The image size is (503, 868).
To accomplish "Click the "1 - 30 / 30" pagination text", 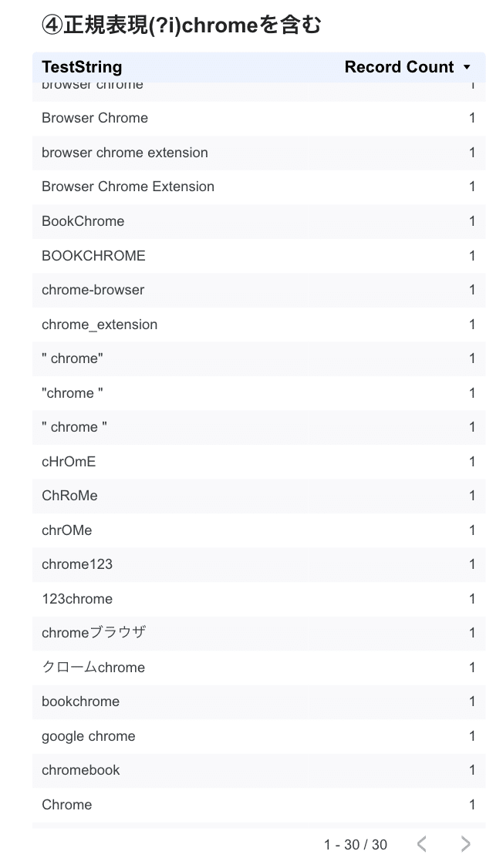I will point(356,845).
